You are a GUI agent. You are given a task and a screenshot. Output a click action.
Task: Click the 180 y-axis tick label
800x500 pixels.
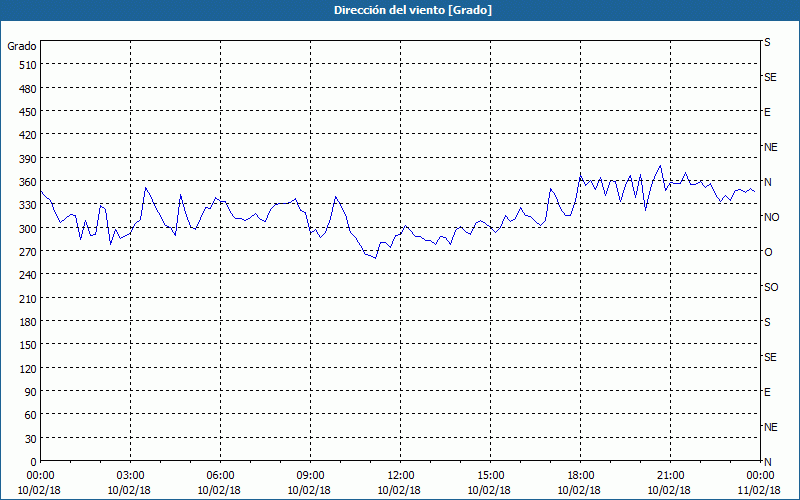pos(28,322)
